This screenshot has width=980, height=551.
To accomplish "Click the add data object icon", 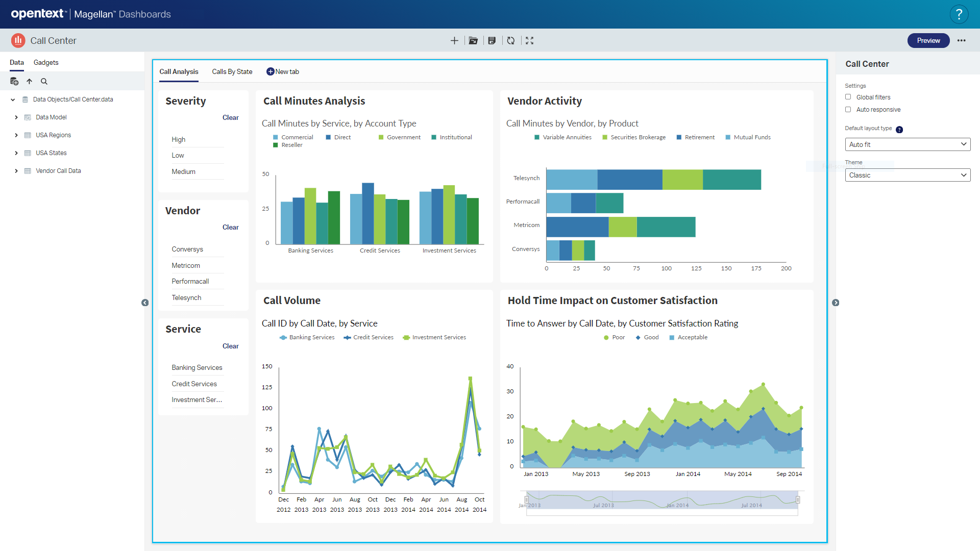I will (14, 81).
